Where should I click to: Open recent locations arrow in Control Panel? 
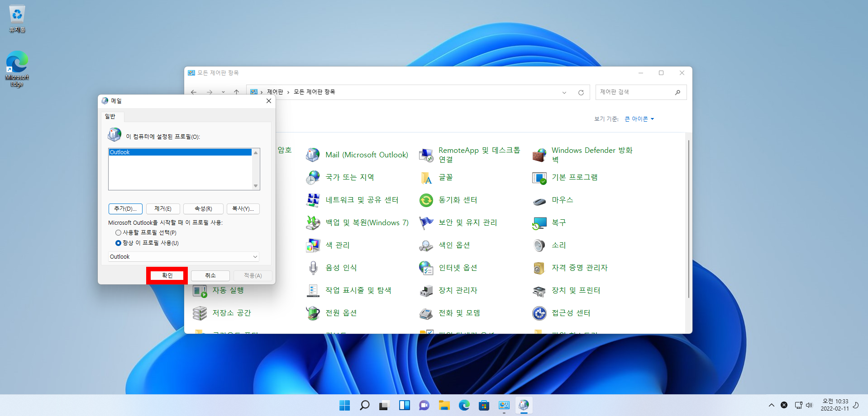(223, 92)
